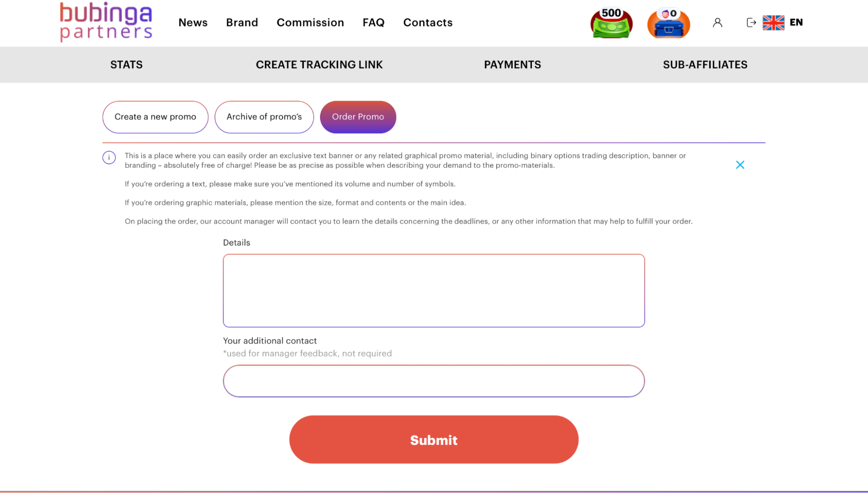Screen dimensions: 868x493
Task: Go to the FAQ page
Action: point(373,23)
